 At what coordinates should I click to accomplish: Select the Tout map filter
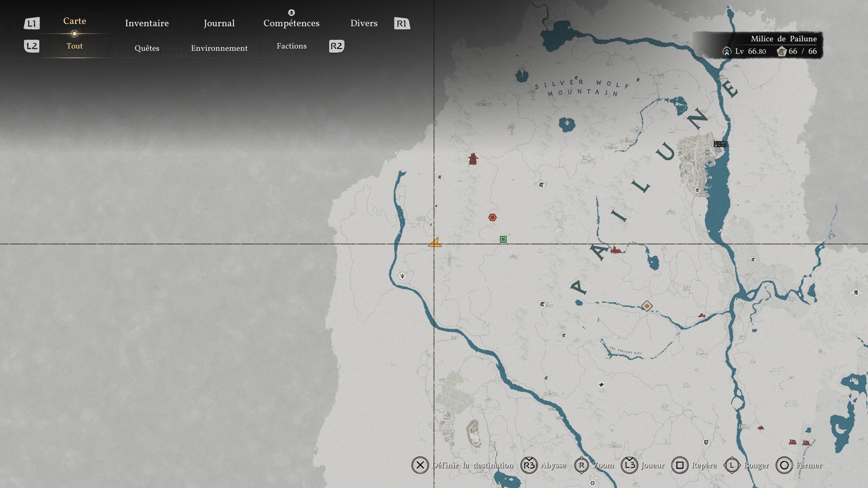point(74,46)
